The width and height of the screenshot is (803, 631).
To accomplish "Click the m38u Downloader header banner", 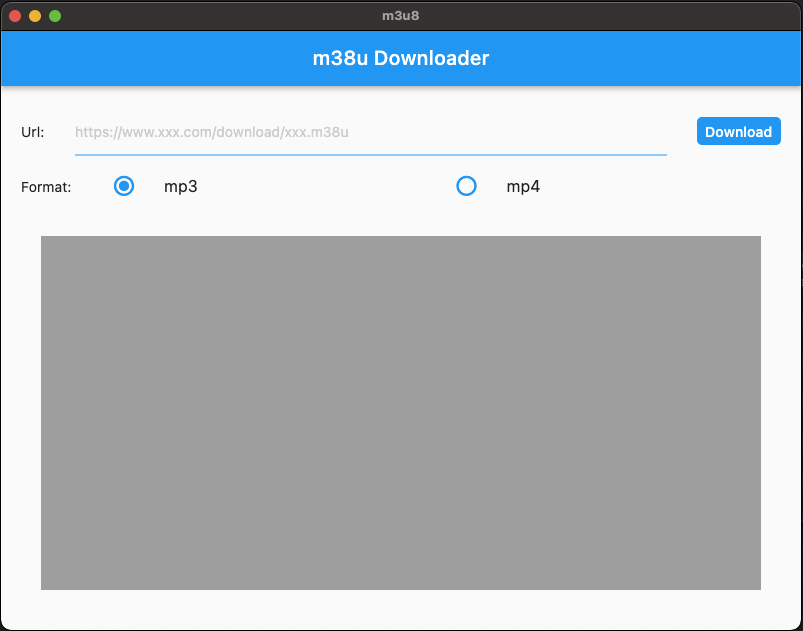I will click(x=401, y=58).
